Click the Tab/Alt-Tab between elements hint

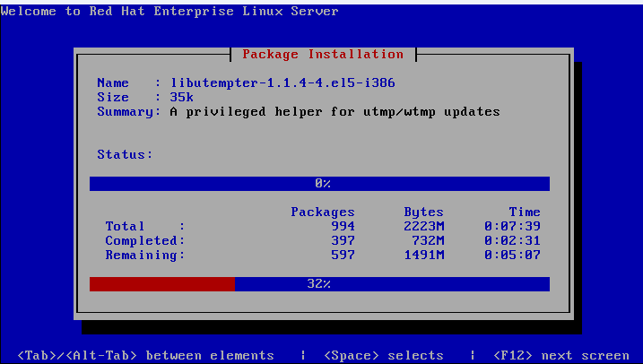click(x=145, y=355)
